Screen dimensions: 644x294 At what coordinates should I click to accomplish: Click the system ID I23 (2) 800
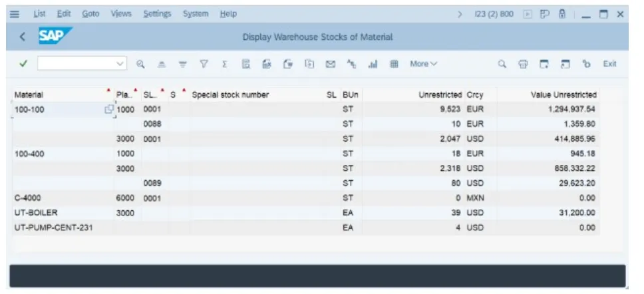(x=494, y=15)
